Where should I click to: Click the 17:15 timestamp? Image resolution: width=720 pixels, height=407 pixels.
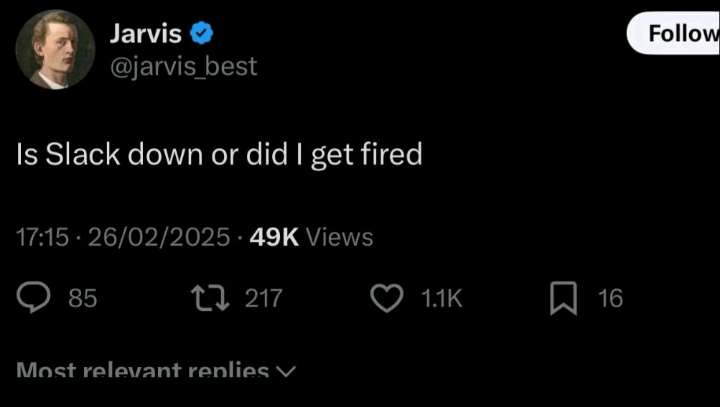click(x=43, y=237)
